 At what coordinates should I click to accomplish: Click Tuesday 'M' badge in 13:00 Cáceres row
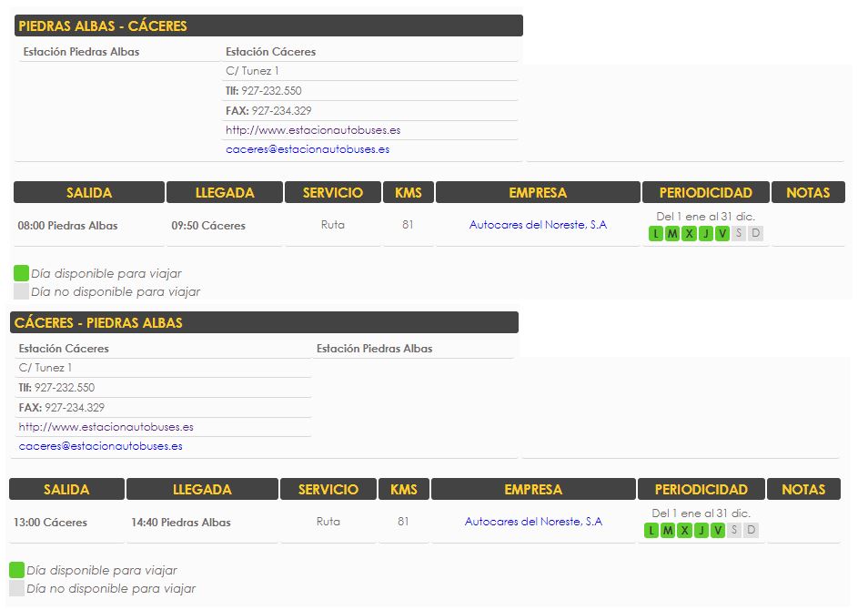tap(668, 531)
